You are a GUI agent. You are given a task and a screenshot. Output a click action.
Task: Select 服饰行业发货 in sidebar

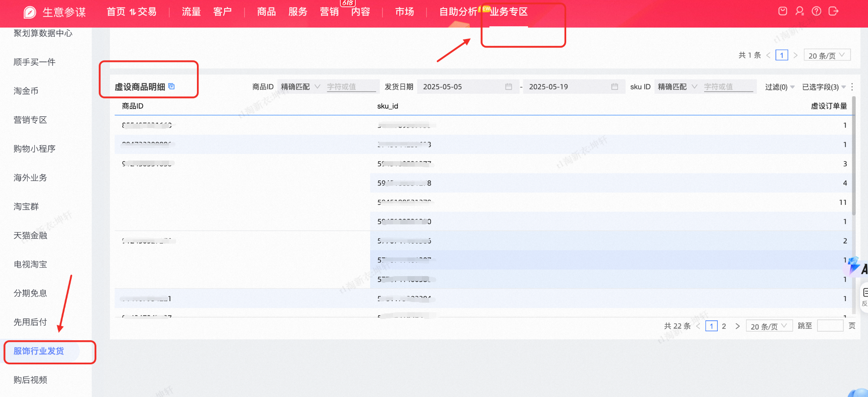(x=39, y=351)
